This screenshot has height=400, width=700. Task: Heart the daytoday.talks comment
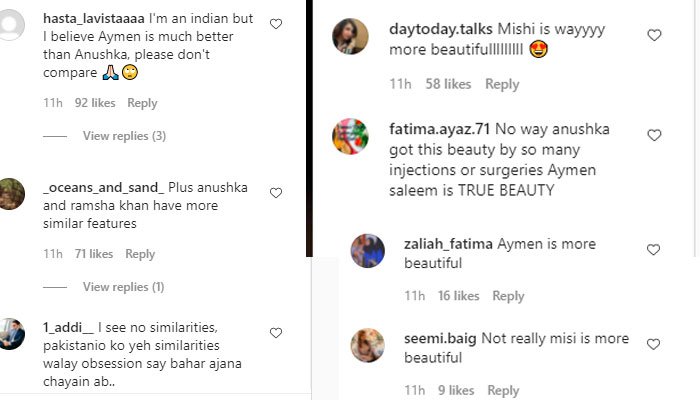pyautogui.click(x=654, y=35)
